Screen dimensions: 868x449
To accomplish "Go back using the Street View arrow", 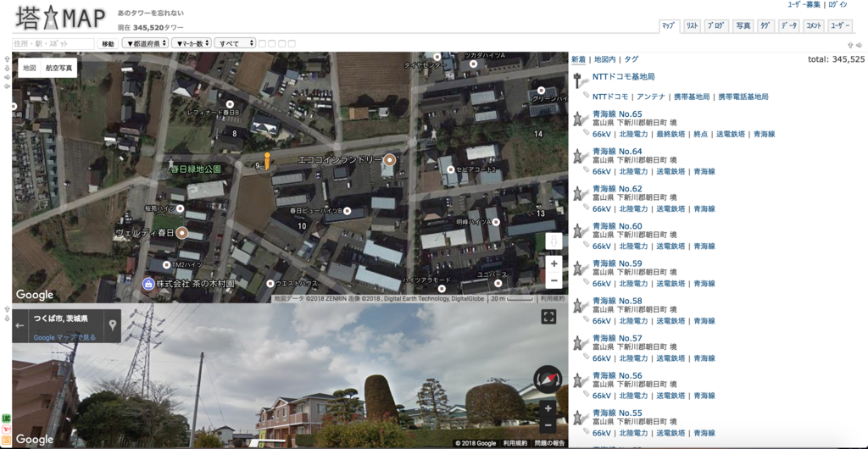I will [x=20, y=325].
